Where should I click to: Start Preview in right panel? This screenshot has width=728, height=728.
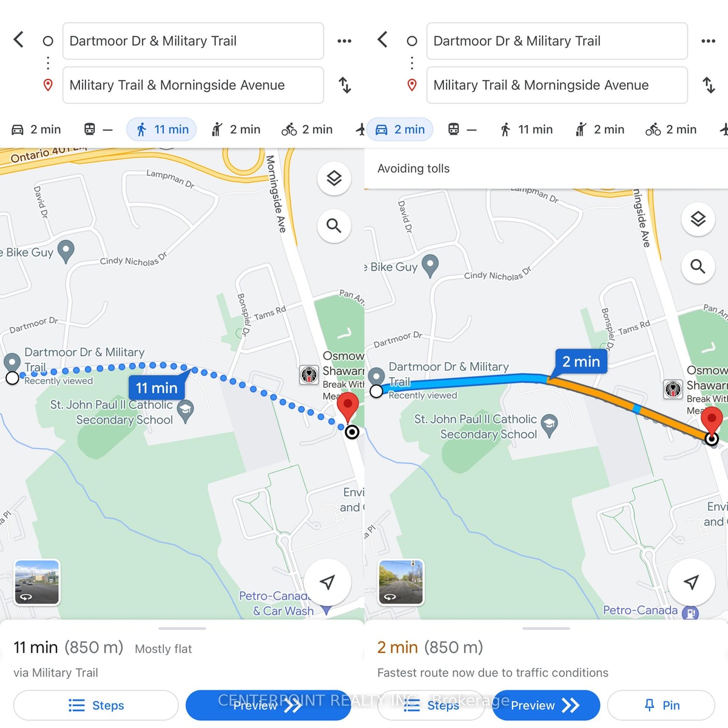tap(546, 706)
